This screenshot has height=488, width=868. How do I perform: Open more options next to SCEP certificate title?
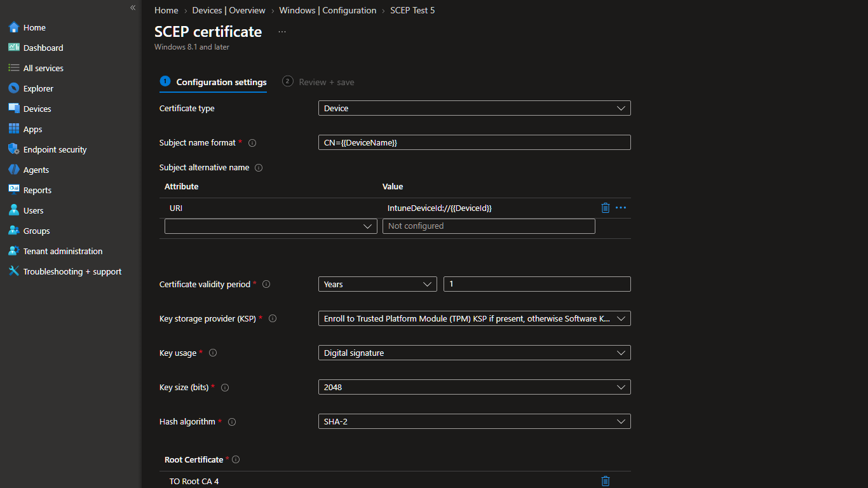tap(282, 32)
